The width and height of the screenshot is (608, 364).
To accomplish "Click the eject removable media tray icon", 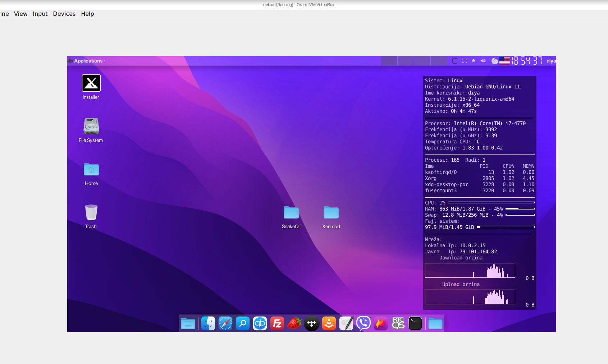I will pyautogui.click(x=474, y=61).
